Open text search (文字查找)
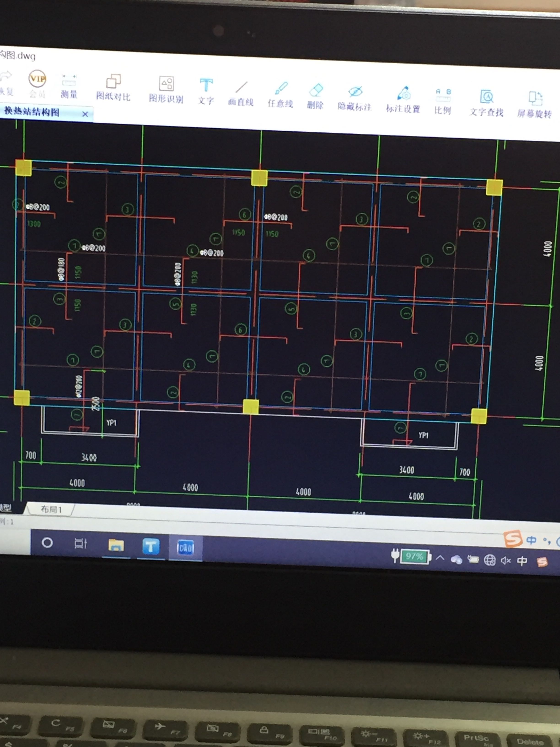 coord(486,97)
